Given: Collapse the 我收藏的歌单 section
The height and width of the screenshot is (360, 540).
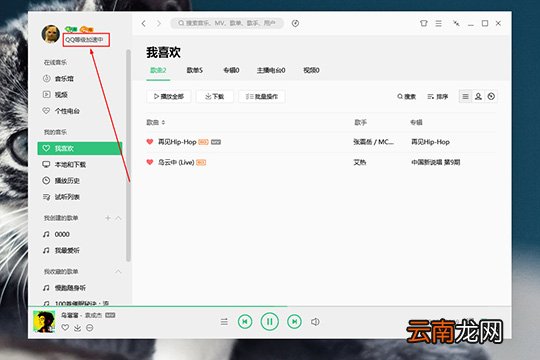Looking at the screenshot, I should (118, 271).
